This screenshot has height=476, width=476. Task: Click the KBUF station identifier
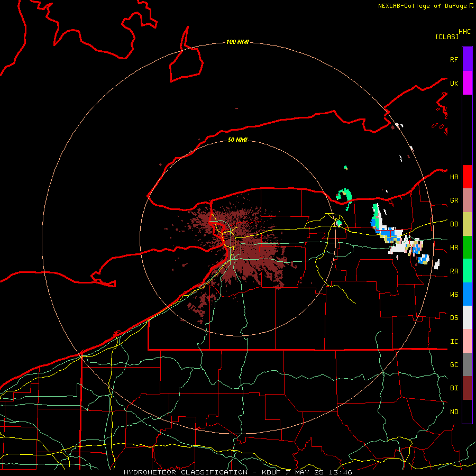tap(272, 472)
